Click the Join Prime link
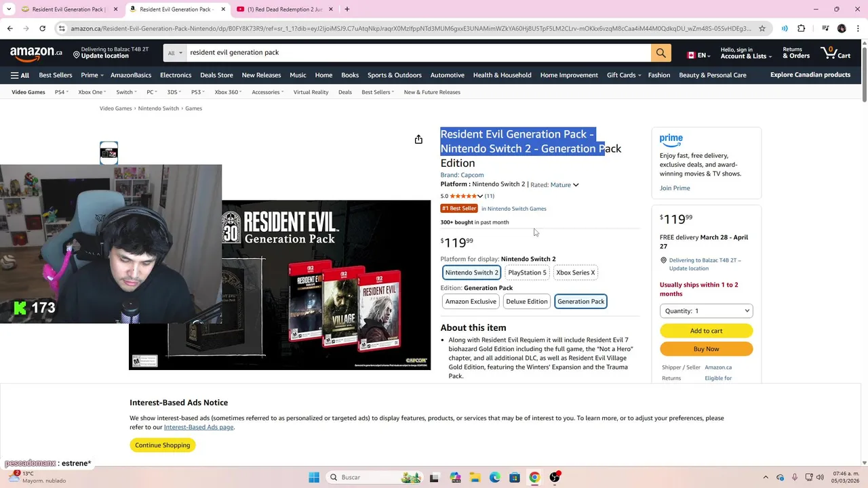Viewport: 868px width, 488px height. point(675,188)
